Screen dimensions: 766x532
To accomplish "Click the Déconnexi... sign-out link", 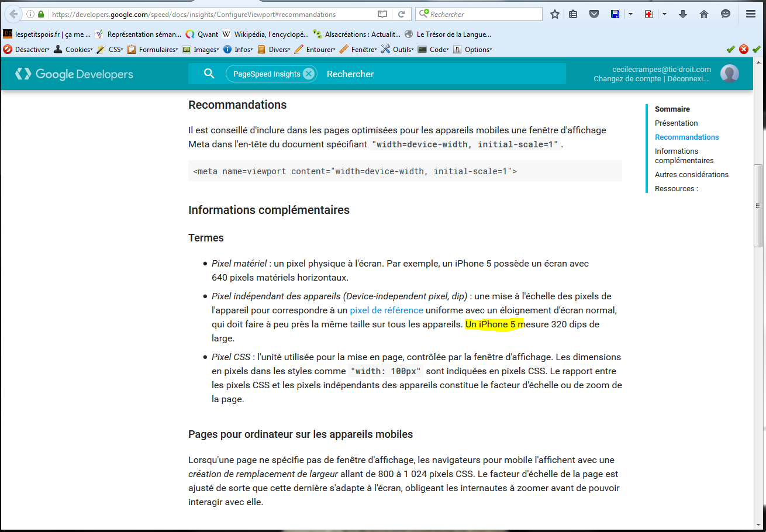I will 688,78.
